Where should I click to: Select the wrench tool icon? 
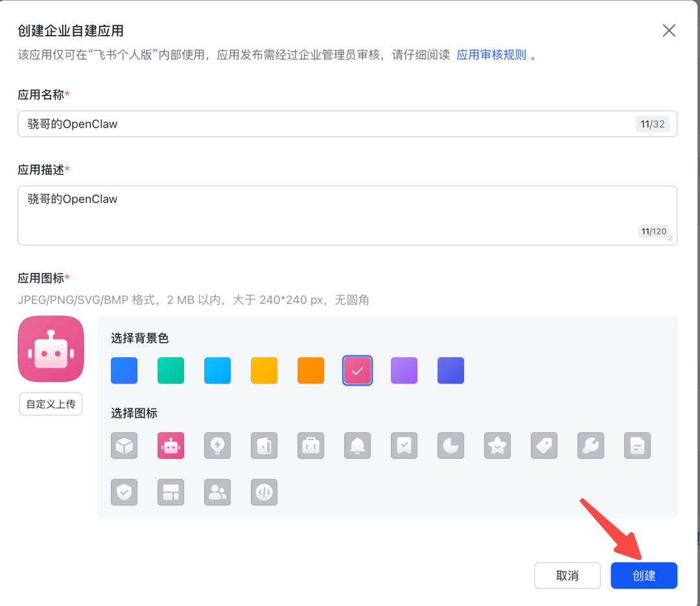click(590, 445)
